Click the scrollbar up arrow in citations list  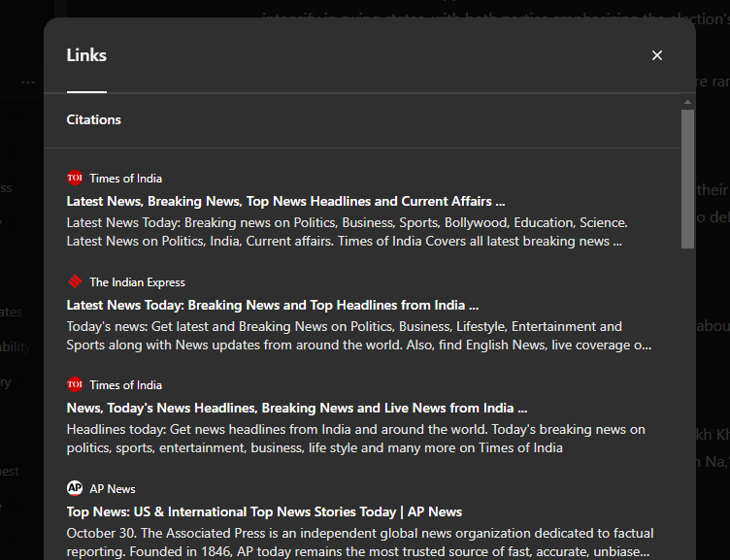click(x=687, y=102)
